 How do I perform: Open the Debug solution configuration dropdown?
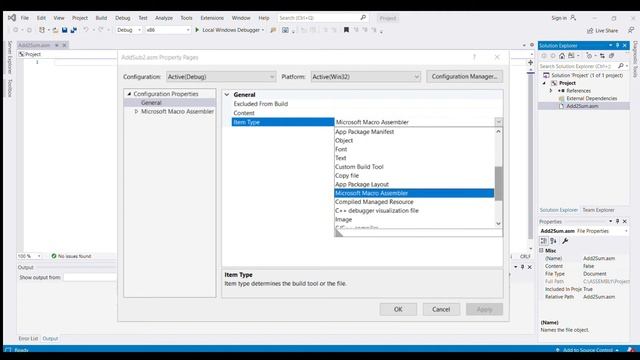129,30
